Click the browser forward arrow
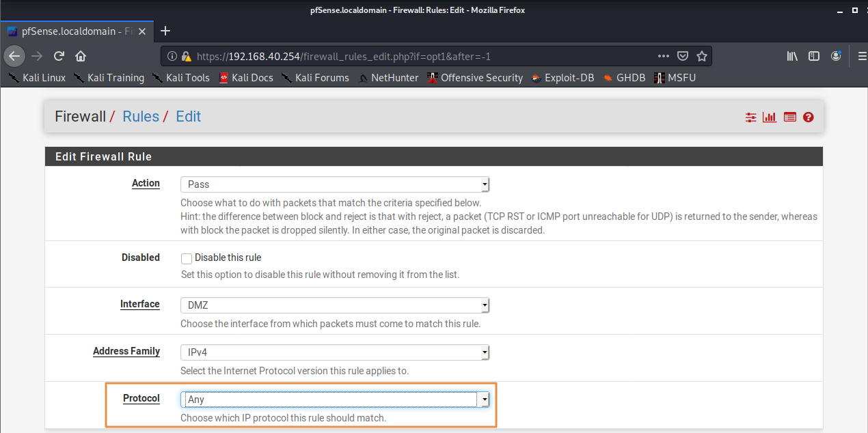The width and height of the screenshot is (868, 433). [37, 56]
